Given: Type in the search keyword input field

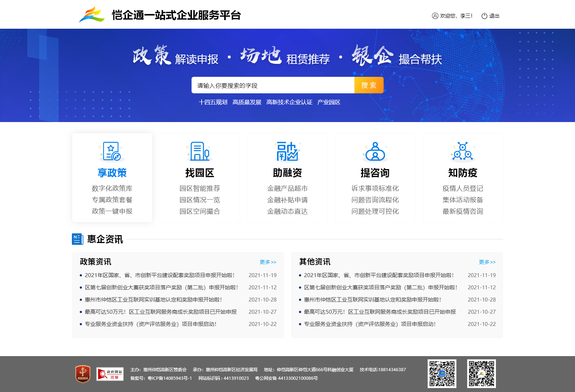Looking at the screenshot, I should pos(272,85).
